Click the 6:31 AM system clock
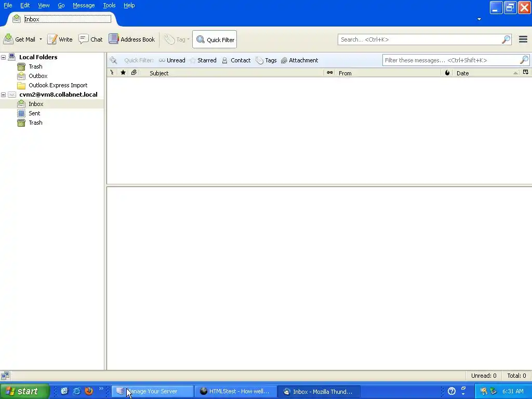This screenshot has width=532, height=399. [x=513, y=391]
